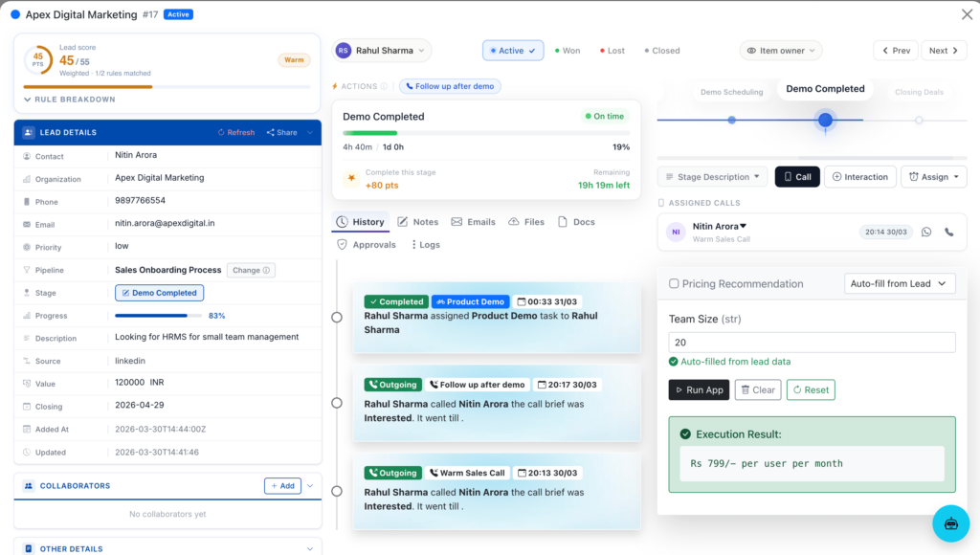
Task: Open the Stage Description dropdown
Action: point(712,177)
